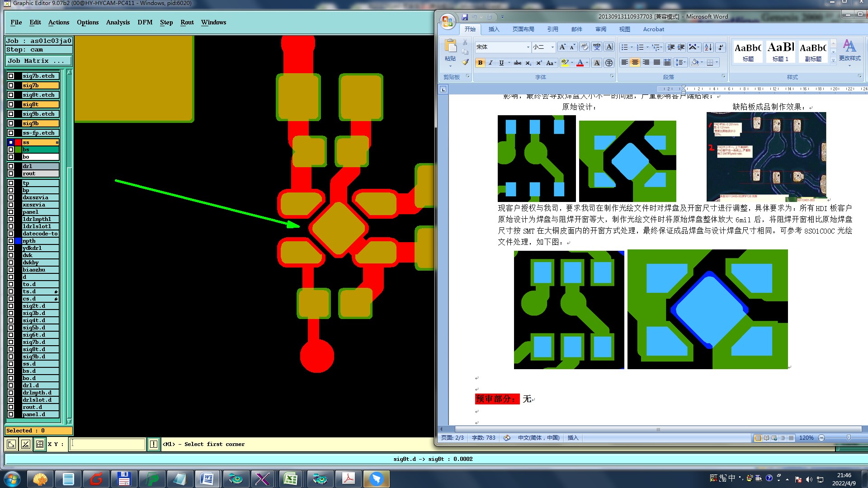The height and width of the screenshot is (488, 868).
Task: Click the Job Matrix button
Action: point(38,61)
